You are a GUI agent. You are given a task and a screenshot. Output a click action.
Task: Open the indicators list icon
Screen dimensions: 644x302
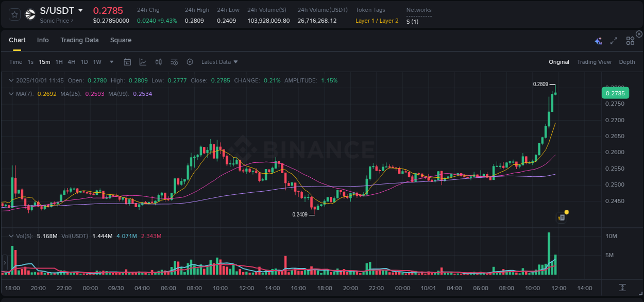(x=174, y=62)
